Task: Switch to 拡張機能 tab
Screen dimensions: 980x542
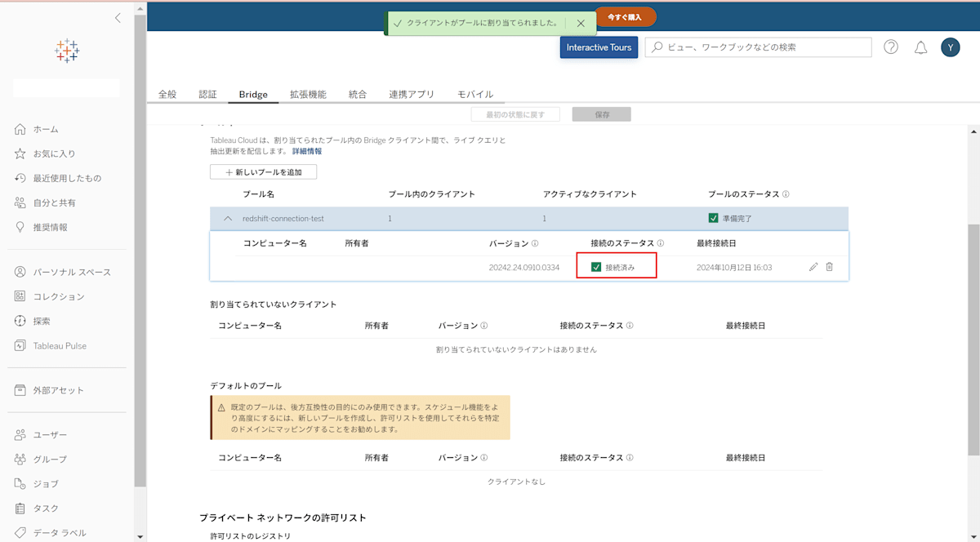Action: (x=308, y=94)
